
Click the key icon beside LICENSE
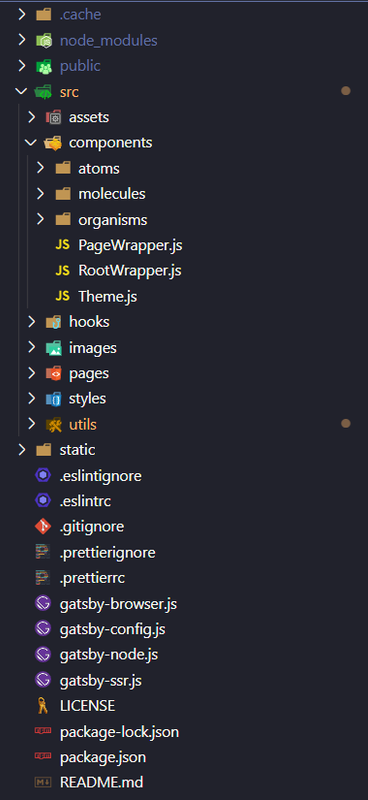43,706
